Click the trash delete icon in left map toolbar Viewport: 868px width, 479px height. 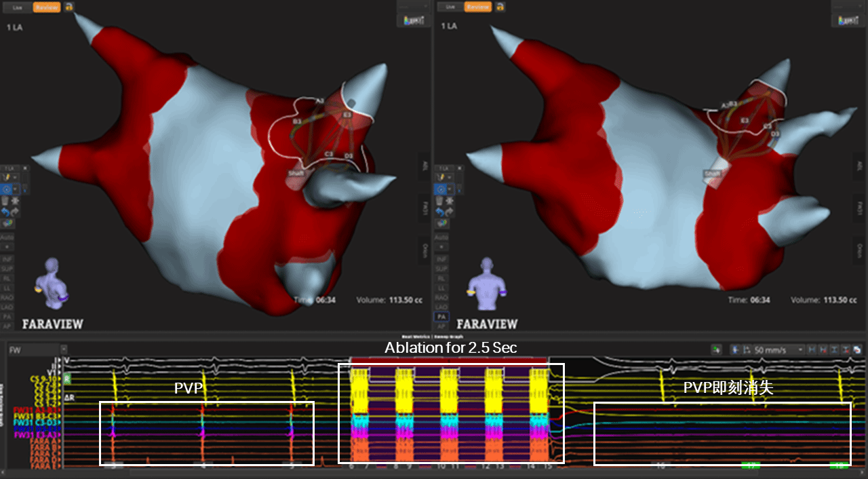click(x=5, y=200)
